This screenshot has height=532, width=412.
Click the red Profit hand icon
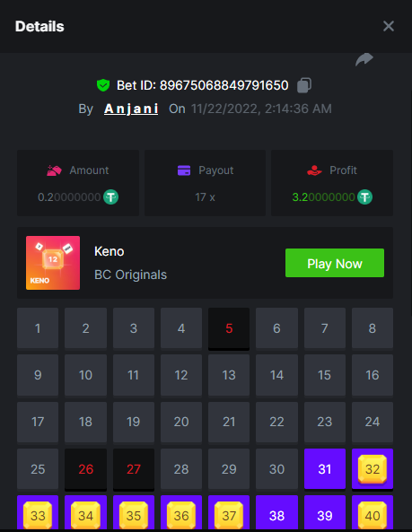[314, 170]
